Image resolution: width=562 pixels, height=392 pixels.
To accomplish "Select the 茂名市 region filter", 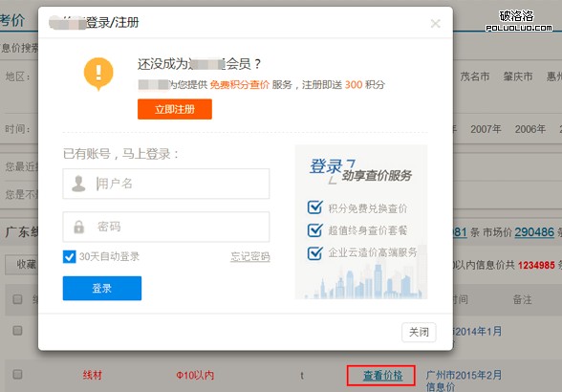I will click(474, 76).
